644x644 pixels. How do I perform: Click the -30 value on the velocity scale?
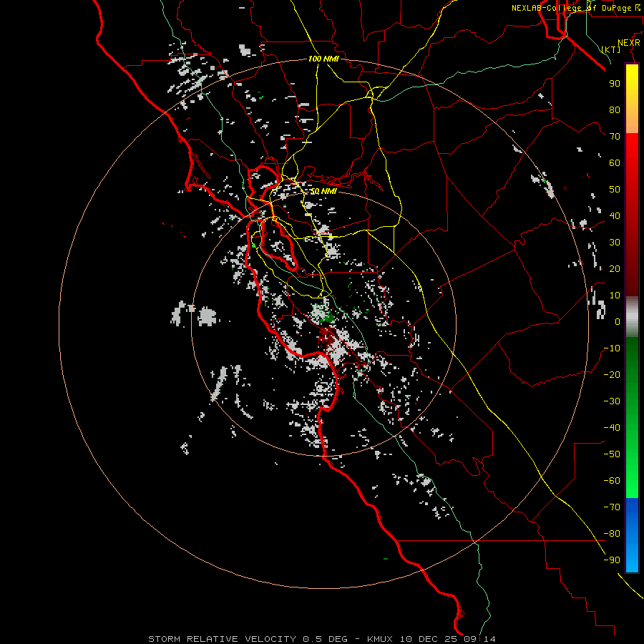pos(612,401)
